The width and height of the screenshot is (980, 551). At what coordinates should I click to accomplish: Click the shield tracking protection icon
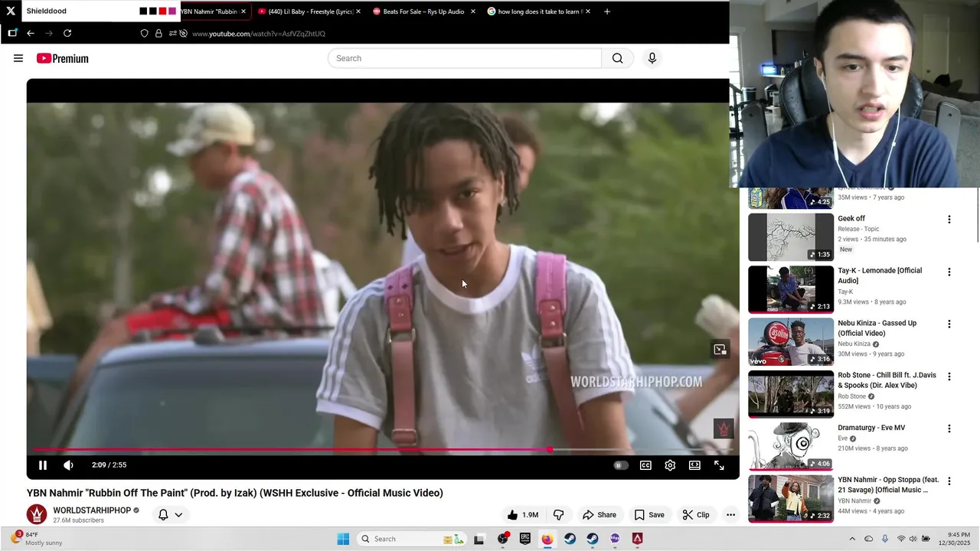coord(144,34)
